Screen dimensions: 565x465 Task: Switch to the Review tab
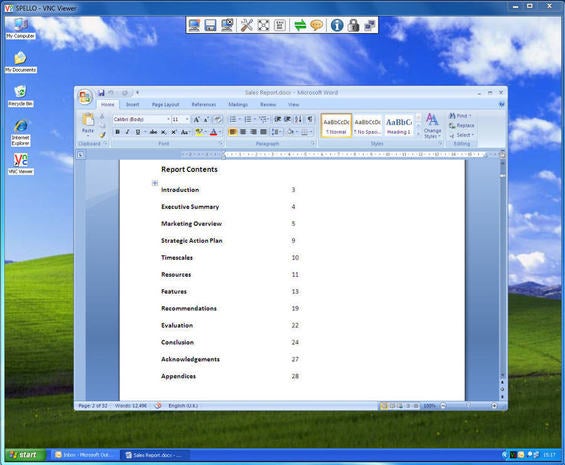click(268, 105)
